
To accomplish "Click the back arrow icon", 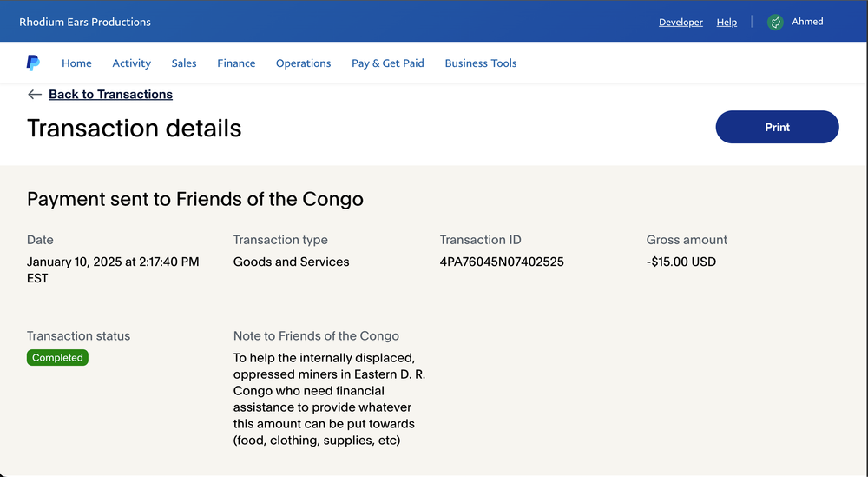I will click(x=35, y=94).
